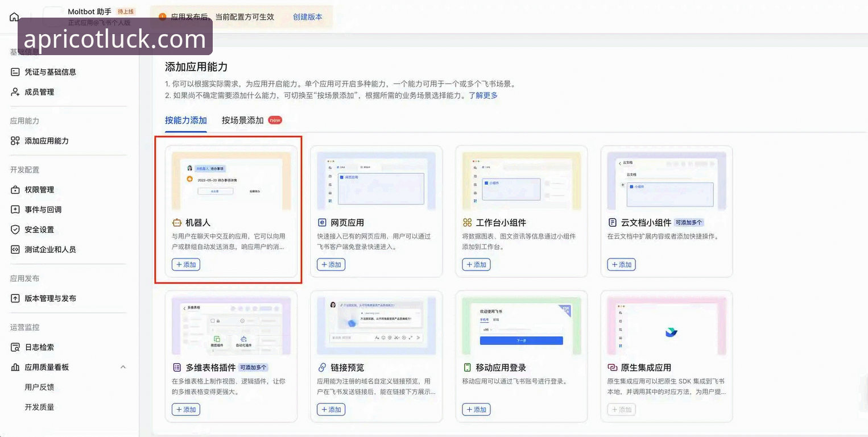Select 添加应用能力 in the sidebar
The width and height of the screenshot is (868, 437).
pos(47,141)
